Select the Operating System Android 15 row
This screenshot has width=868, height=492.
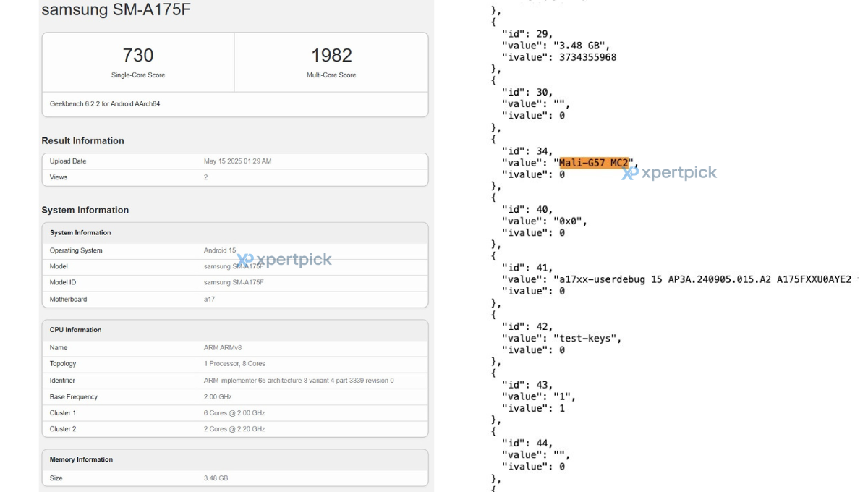(234, 250)
